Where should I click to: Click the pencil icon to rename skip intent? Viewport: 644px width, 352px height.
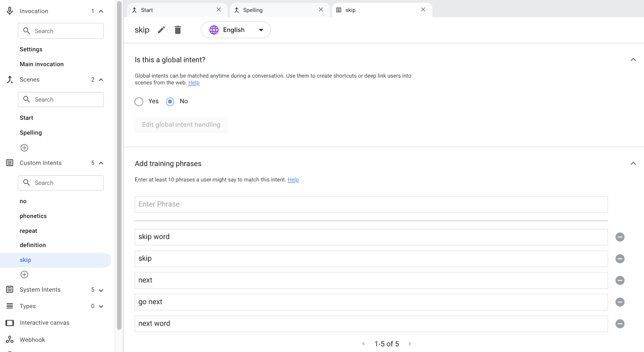coord(161,30)
